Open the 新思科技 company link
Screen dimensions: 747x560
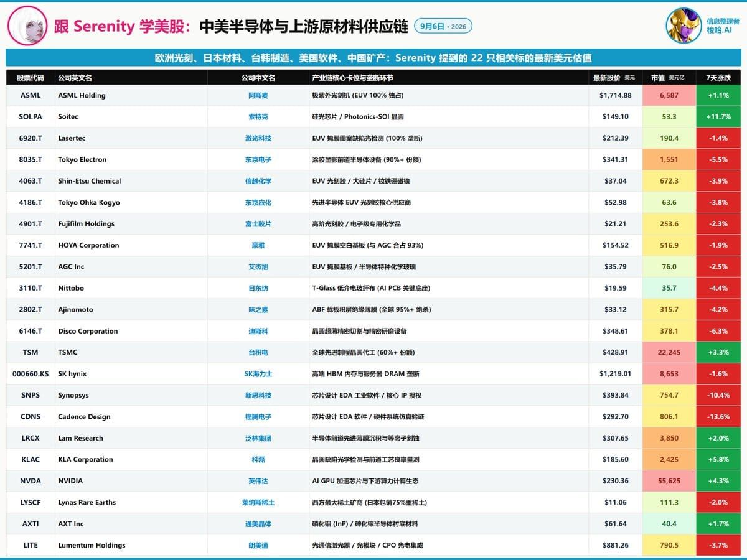258,396
